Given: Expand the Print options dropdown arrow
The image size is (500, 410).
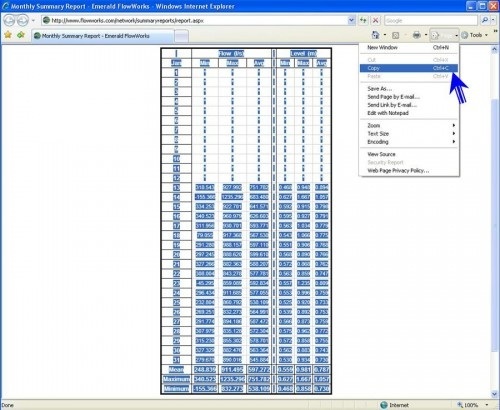Looking at the screenshot, I should tap(426, 35).
